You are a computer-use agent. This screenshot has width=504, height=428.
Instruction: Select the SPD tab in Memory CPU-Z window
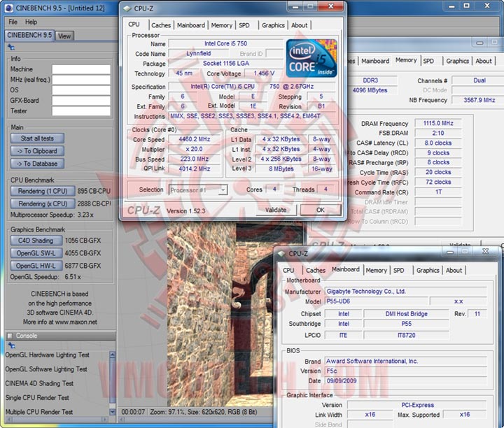[428, 61]
